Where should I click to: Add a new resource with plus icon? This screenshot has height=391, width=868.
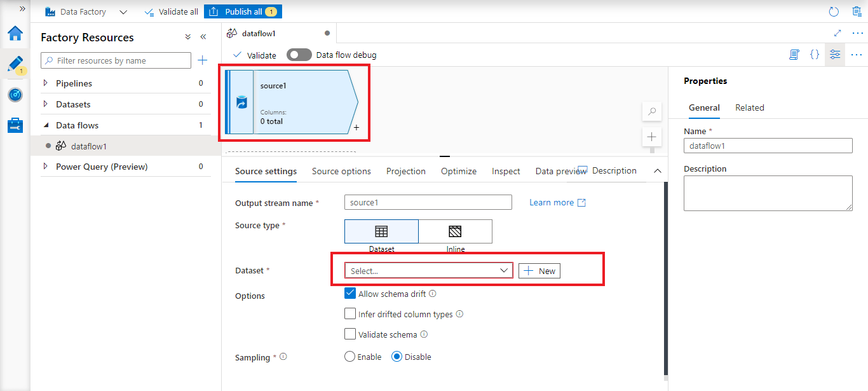pyautogui.click(x=202, y=60)
